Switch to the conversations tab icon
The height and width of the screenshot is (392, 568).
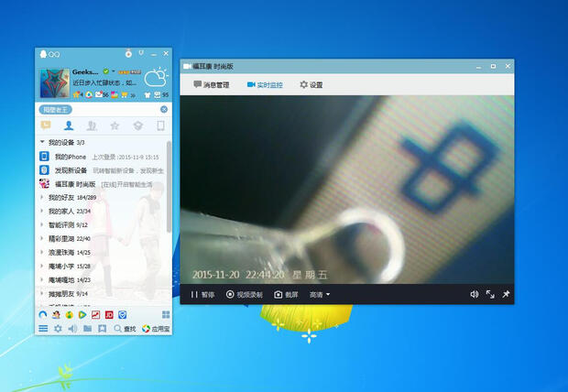pos(46,125)
